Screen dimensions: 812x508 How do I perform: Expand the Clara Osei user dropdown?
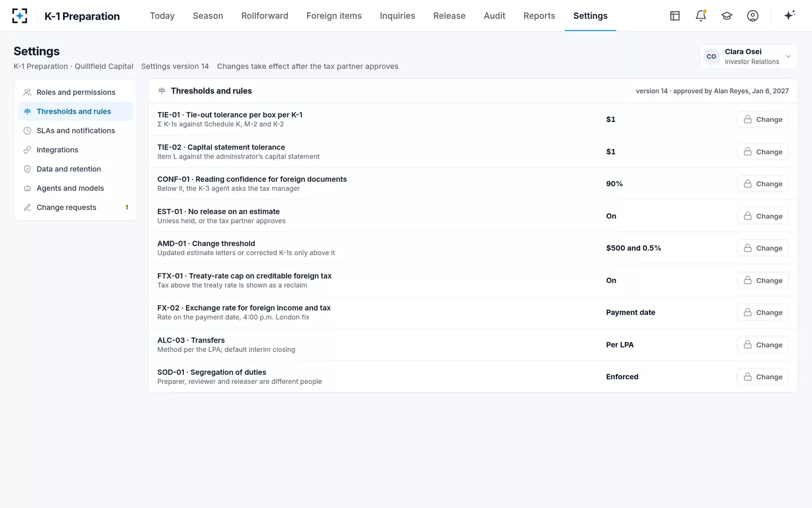coord(749,56)
